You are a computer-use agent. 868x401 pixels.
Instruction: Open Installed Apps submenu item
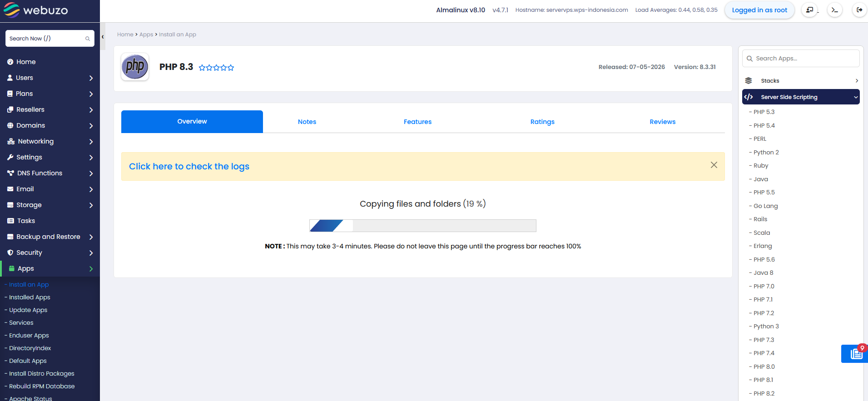30,297
